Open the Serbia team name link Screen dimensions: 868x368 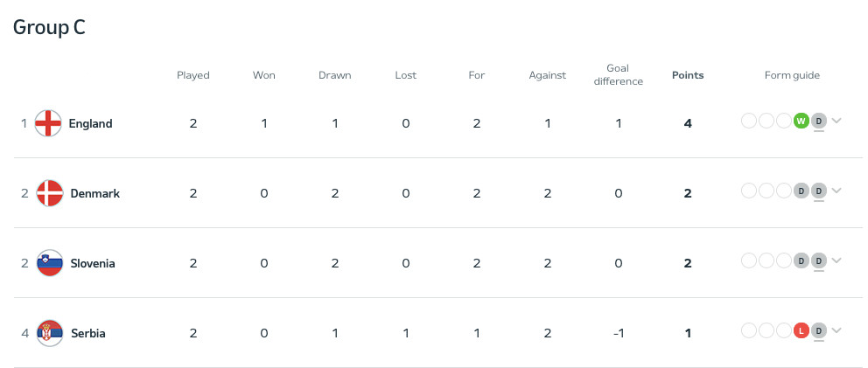tap(87, 333)
